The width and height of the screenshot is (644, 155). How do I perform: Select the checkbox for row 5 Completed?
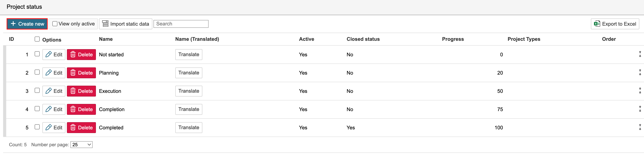(37, 127)
